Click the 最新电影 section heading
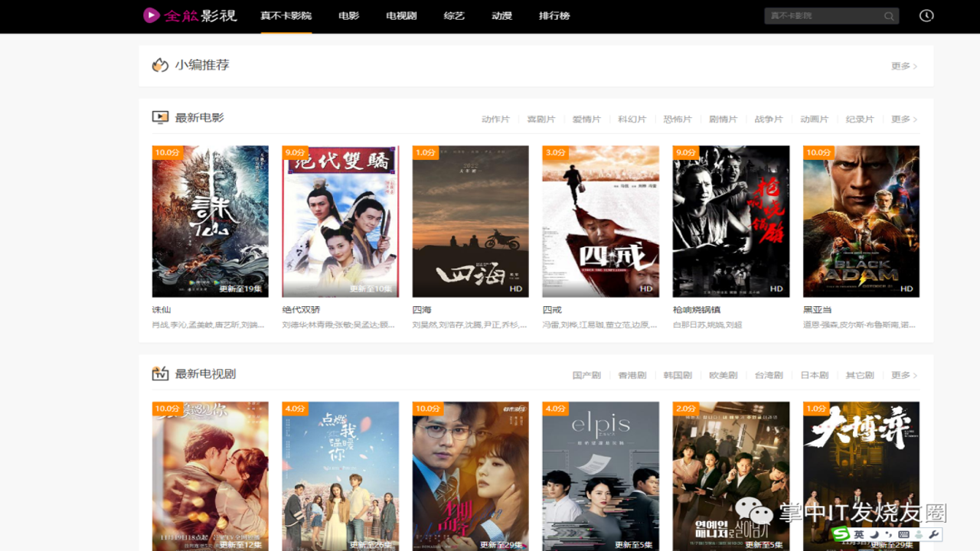 [200, 118]
